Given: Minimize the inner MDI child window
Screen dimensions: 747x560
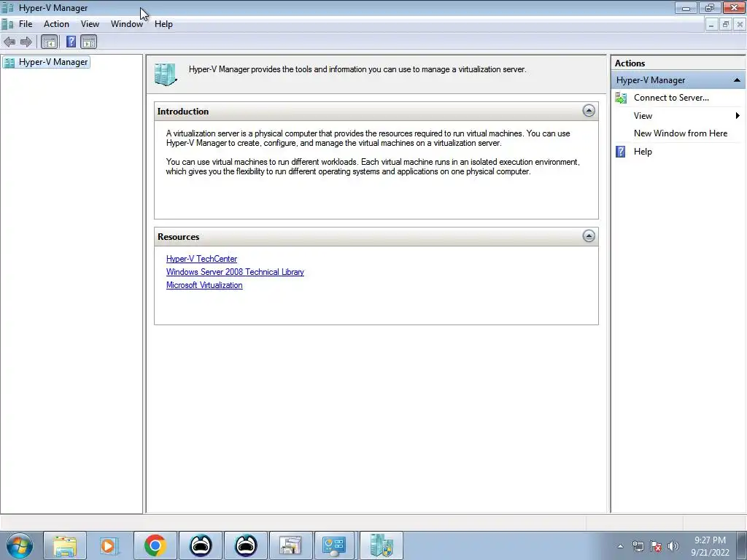Looking at the screenshot, I should coord(711,24).
